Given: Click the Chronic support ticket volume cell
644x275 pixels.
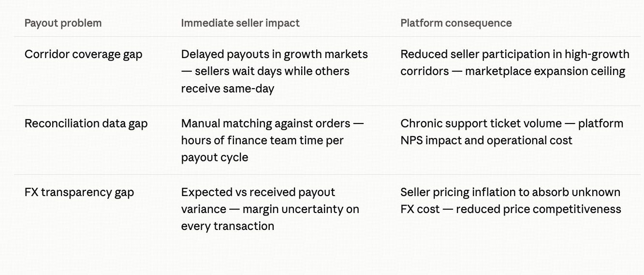Looking at the screenshot, I should click(x=512, y=132).
